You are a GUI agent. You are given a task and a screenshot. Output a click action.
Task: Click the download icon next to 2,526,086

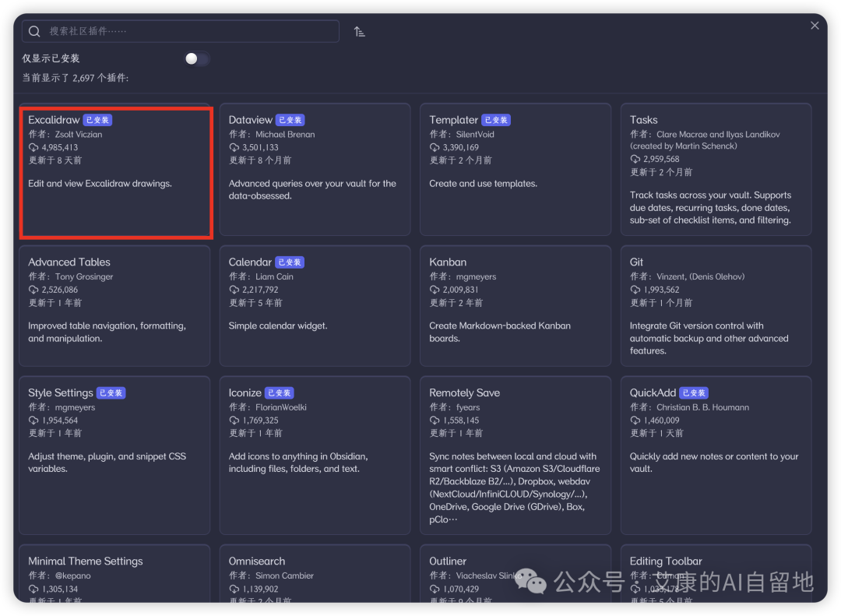33,290
